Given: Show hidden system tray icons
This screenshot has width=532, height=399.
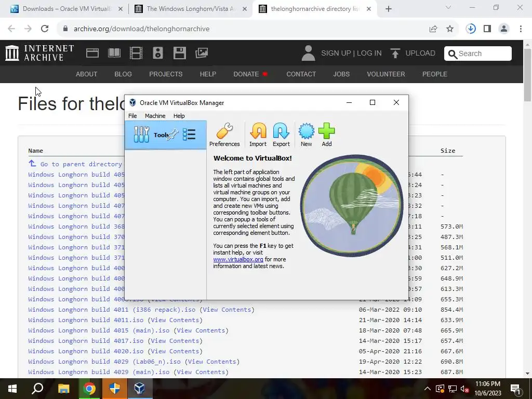Looking at the screenshot, I should point(428,389).
